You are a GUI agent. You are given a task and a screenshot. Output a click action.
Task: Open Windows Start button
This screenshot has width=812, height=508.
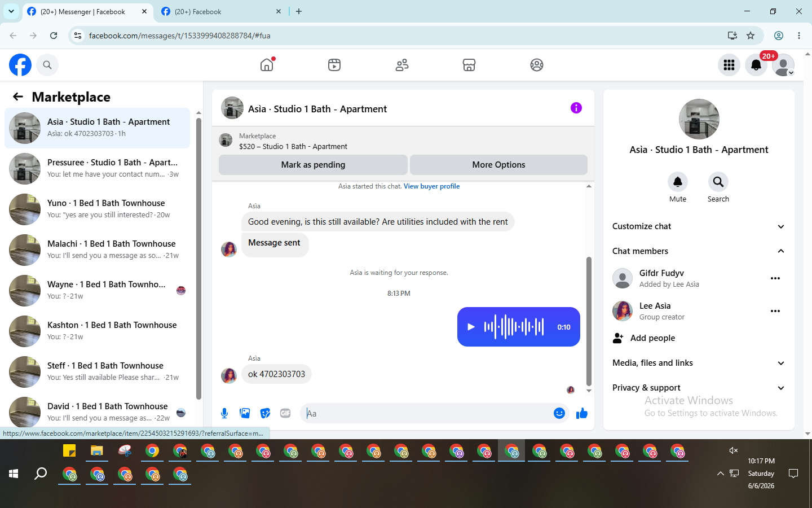[x=14, y=474]
